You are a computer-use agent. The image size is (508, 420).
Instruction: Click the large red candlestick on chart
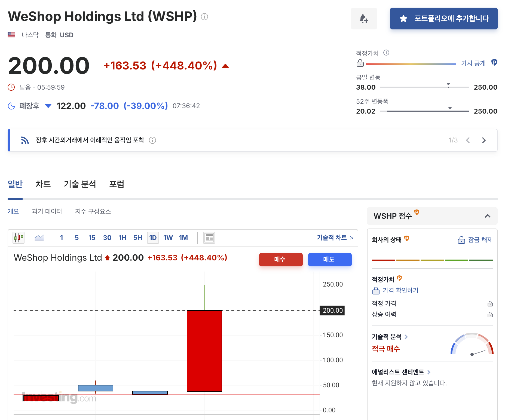pos(204,351)
